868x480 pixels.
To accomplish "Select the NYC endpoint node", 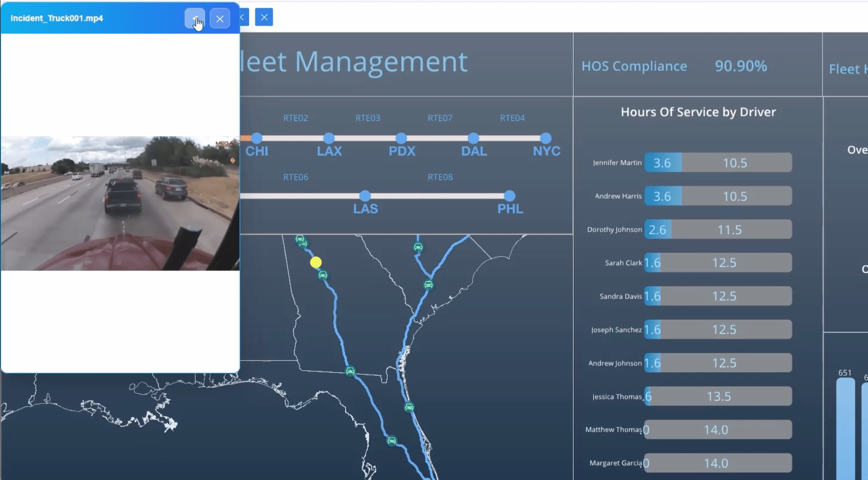I will coord(545,138).
